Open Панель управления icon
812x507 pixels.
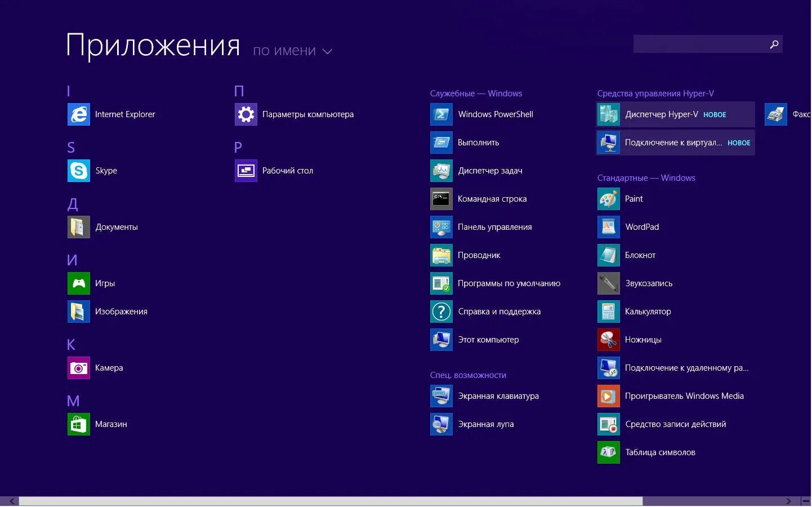pos(441,227)
